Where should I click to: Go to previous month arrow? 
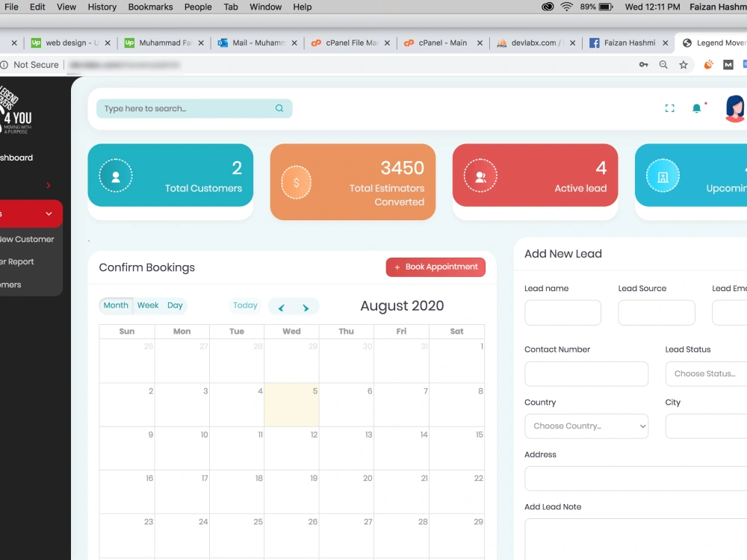(x=281, y=308)
